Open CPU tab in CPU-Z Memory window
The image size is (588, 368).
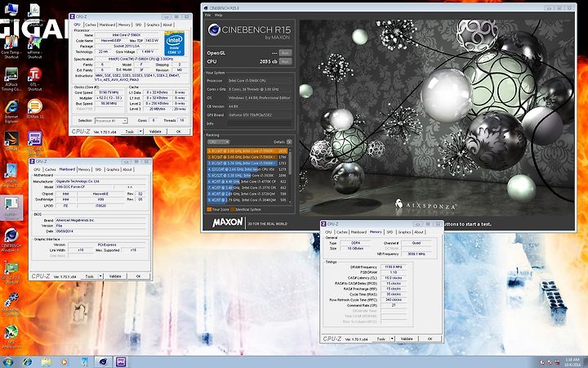point(328,232)
